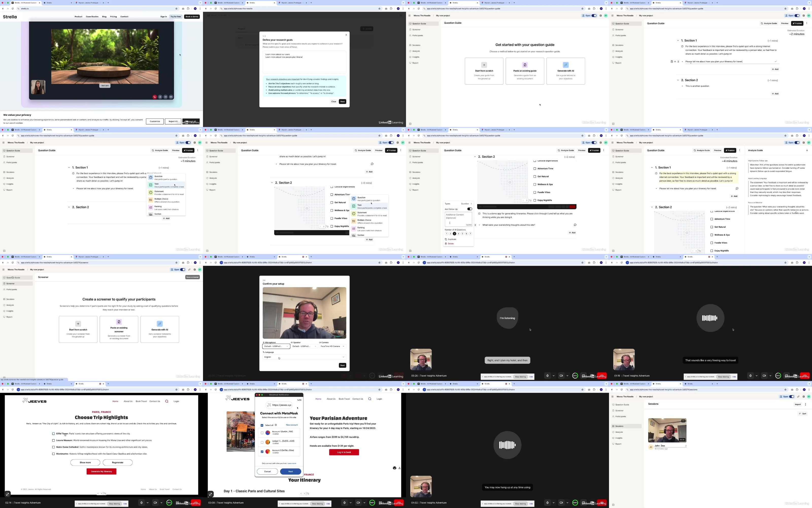Collapse Section 1 chevron in the ~2 minutes guide
This screenshot has width=812, height=508.
point(678,40)
